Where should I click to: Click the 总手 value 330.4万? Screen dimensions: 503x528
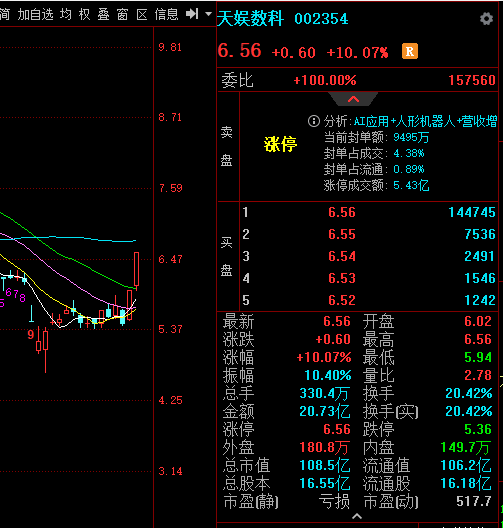pos(325,393)
